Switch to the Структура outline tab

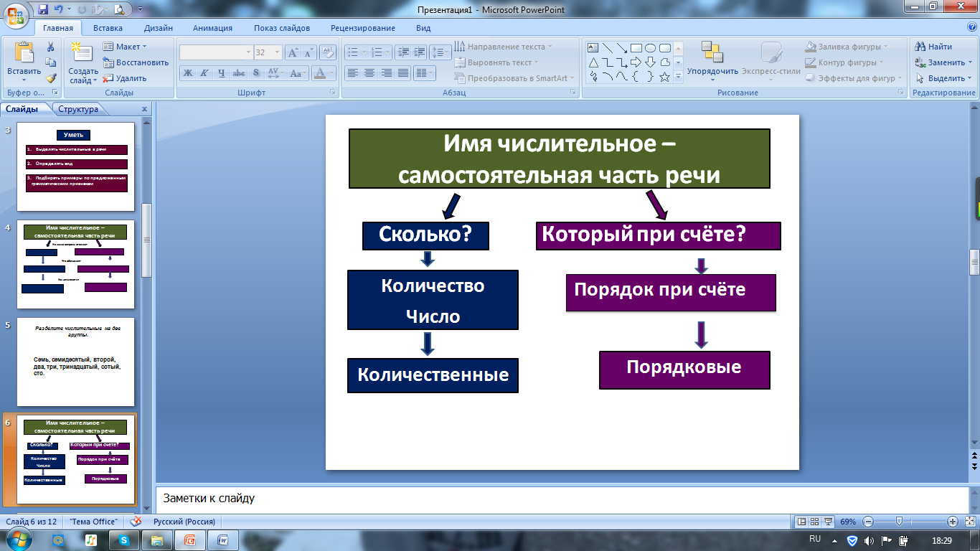(78, 109)
